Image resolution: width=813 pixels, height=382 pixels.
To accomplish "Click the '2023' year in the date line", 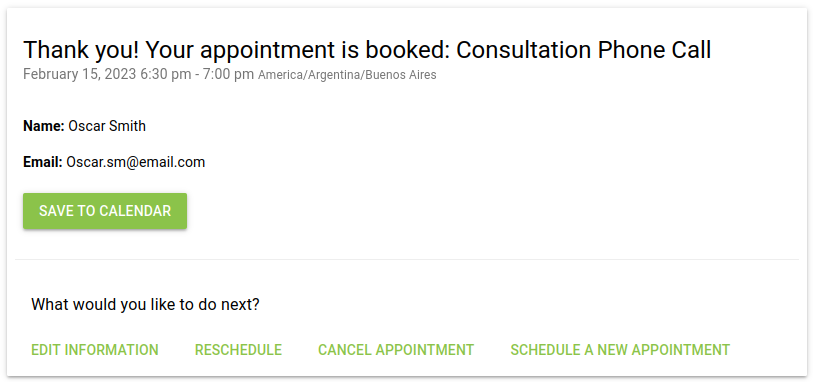I will coord(120,75).
